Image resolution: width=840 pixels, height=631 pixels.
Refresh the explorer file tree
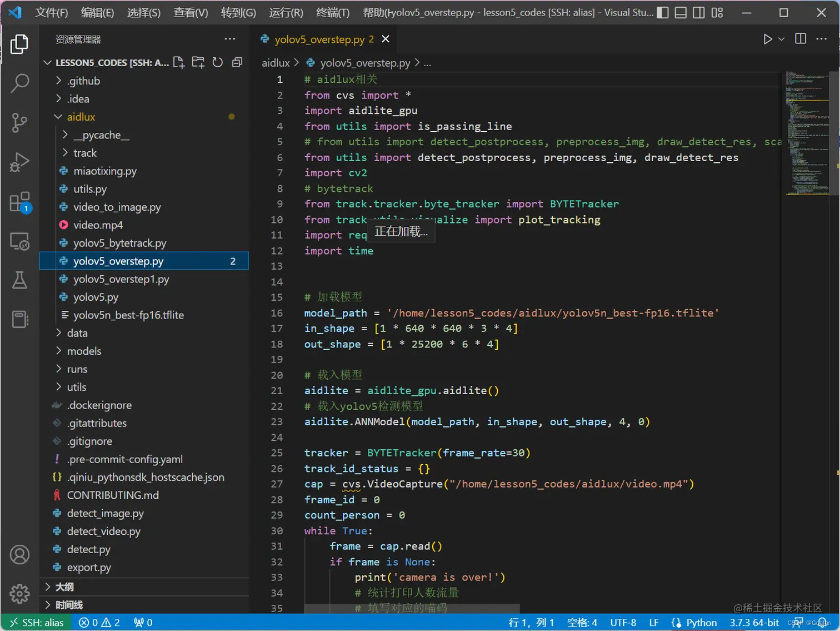218,62
